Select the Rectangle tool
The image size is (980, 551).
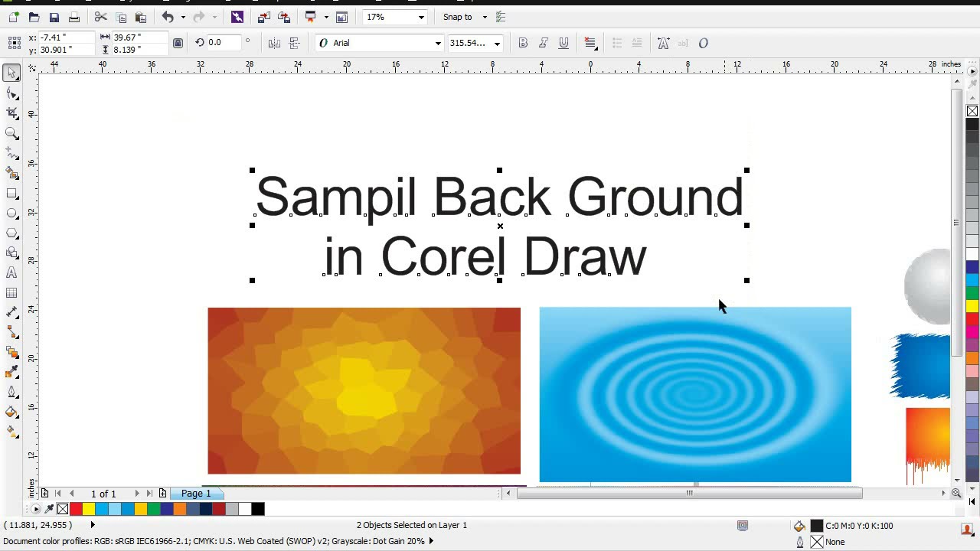(11, 194)
